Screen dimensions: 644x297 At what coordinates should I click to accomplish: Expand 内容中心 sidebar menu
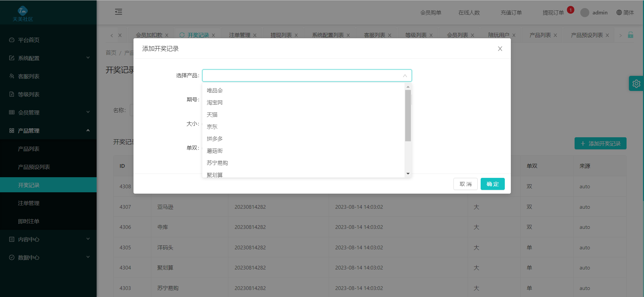tap(48, 239)
